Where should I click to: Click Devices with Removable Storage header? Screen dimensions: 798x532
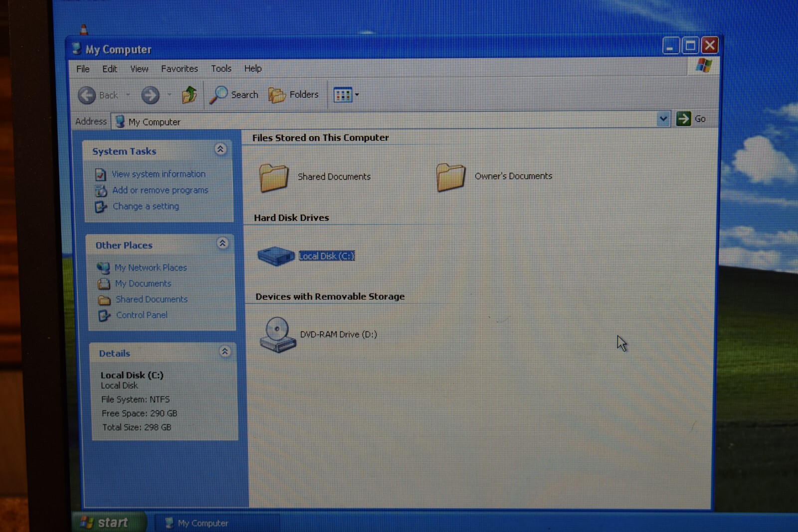coord(330,297)
